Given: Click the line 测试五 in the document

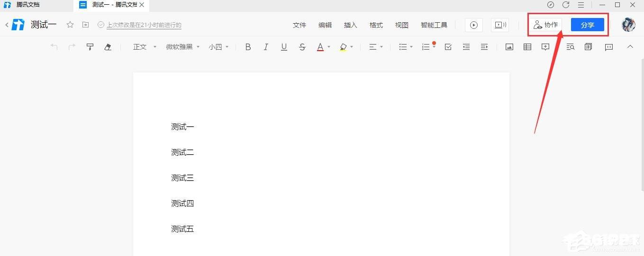Looking at the screenshot, I should click(182, 229).
